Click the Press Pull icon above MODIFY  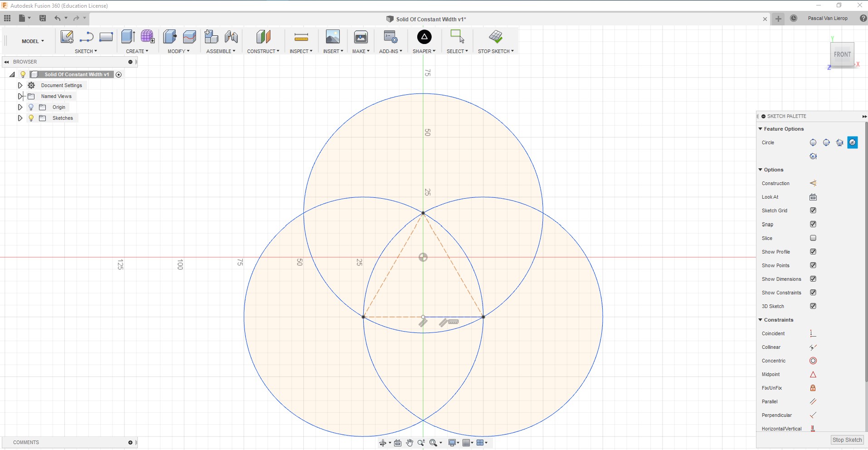tap(170, 37)
